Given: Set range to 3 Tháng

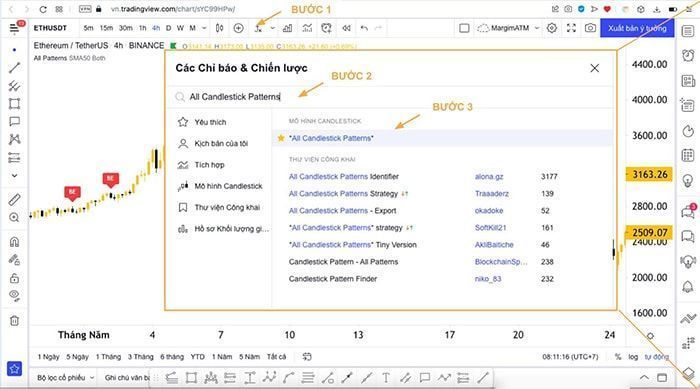Looking at the screenshot, I should pyautogui.click(x=141, y=357).
